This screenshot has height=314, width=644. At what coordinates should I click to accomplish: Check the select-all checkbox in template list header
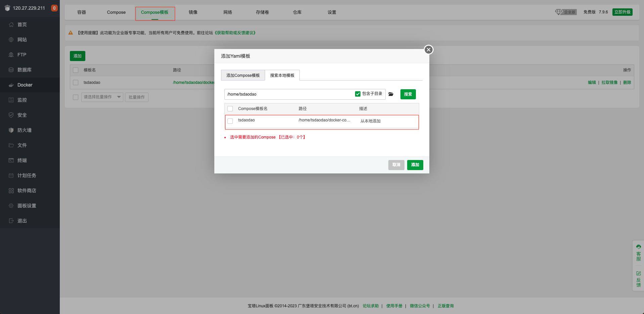coord(230,109)
